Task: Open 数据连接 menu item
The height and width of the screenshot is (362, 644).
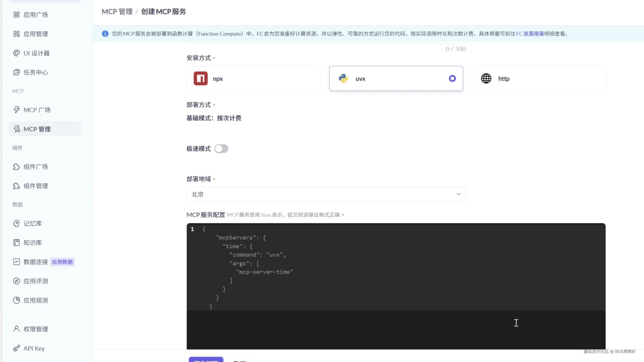Action: coord(36,262)
